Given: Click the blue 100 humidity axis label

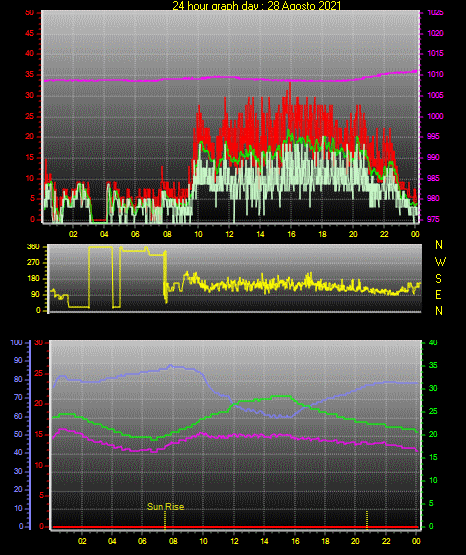Looking at the screenshot, I should tap(17, 342).
